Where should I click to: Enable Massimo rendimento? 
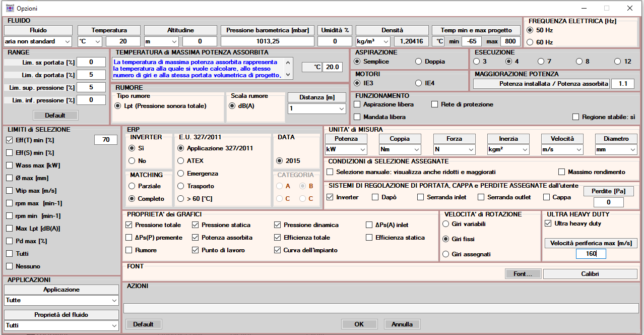[561, 172]
